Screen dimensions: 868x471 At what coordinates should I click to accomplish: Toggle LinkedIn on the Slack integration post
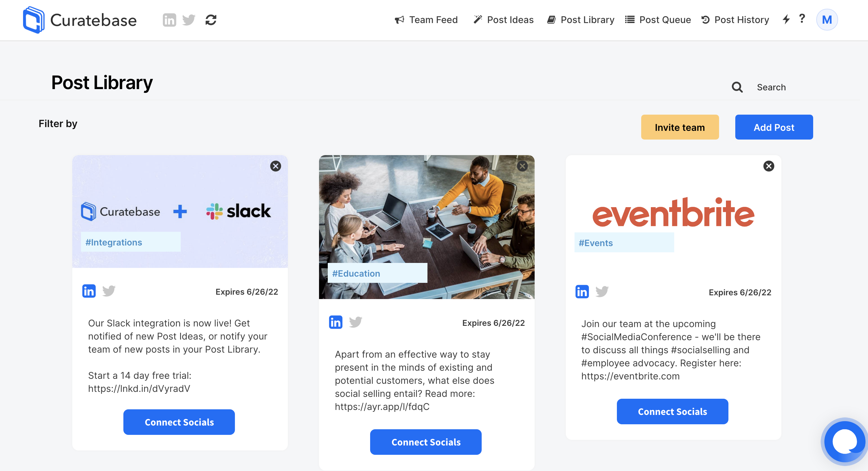[x=89, y=291]
